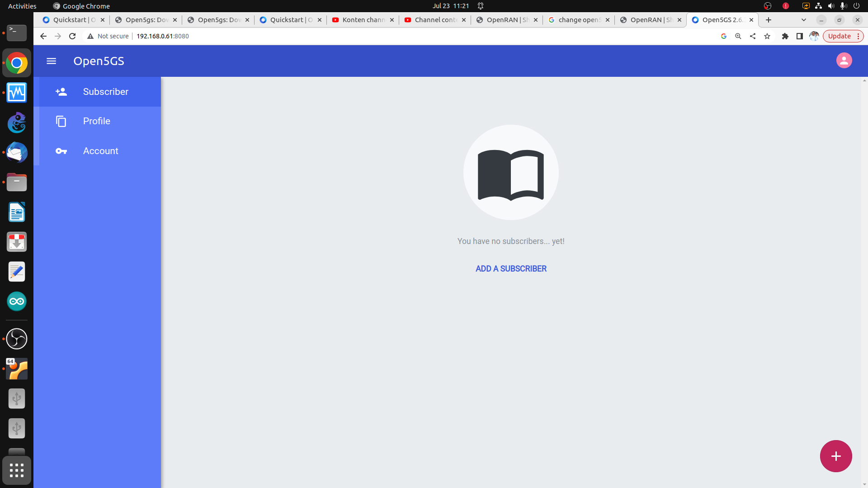Open the Chrome extensions puzzle icon
This screenshot has height=488, width=868.
click(x=785, y=36)
